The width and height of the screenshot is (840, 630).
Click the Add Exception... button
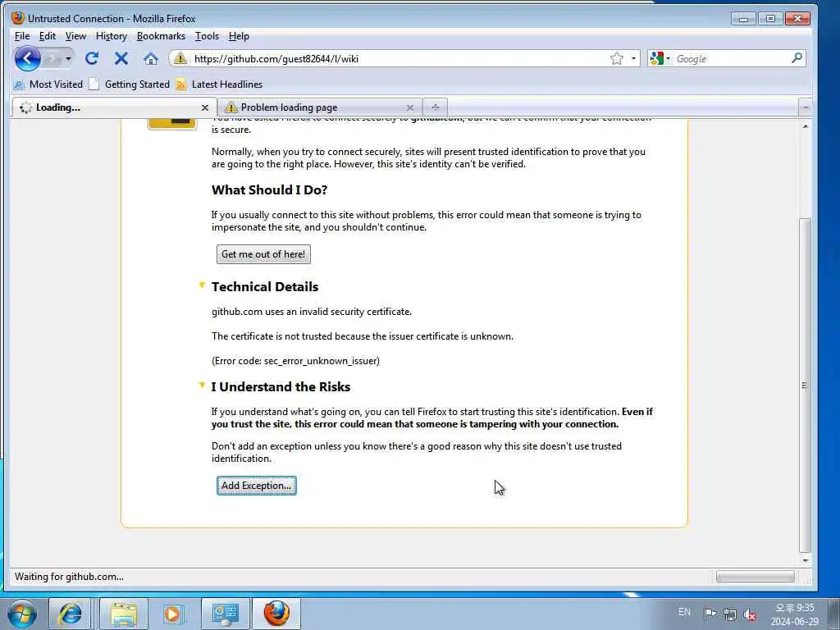(x=256, y=486)
